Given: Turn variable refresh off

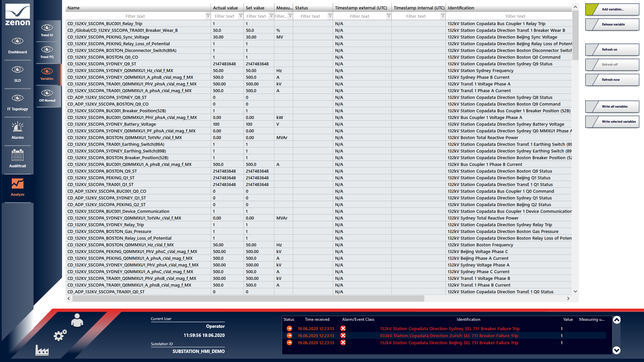Looking at the screenshot, I should pyautogui.click(x=612, y=65).
